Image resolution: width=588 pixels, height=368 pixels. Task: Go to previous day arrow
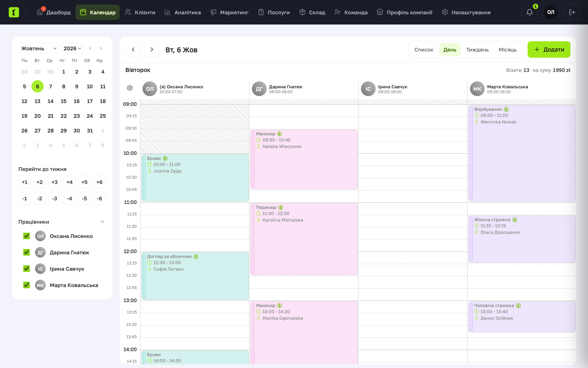[133, 49]
